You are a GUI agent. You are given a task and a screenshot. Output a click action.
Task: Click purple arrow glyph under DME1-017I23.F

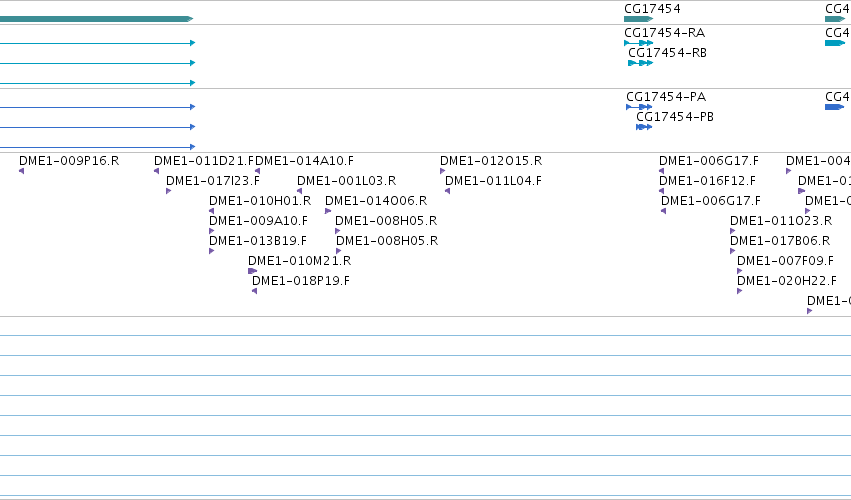[x=168, y=191]
